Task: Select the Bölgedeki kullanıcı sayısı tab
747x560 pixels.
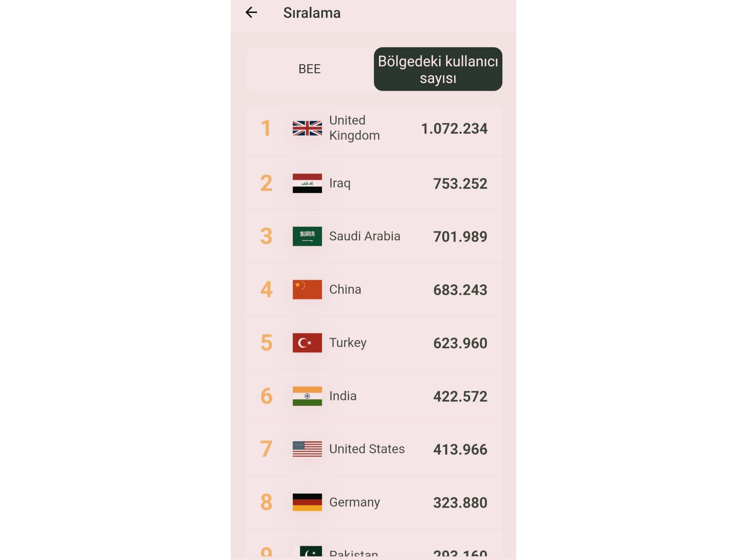Action: pos(438,69)
